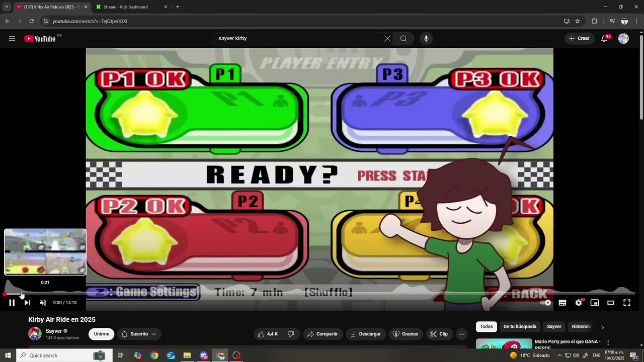Dislike the video
This screenshot has width=644, height=362.
tap(291, 334)
